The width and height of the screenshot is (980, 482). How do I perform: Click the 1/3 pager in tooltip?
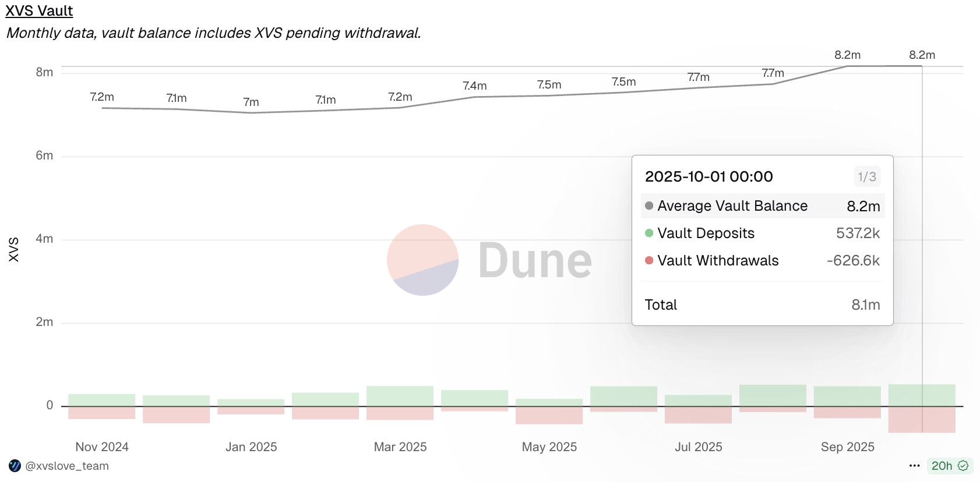[x=866, y=176]
